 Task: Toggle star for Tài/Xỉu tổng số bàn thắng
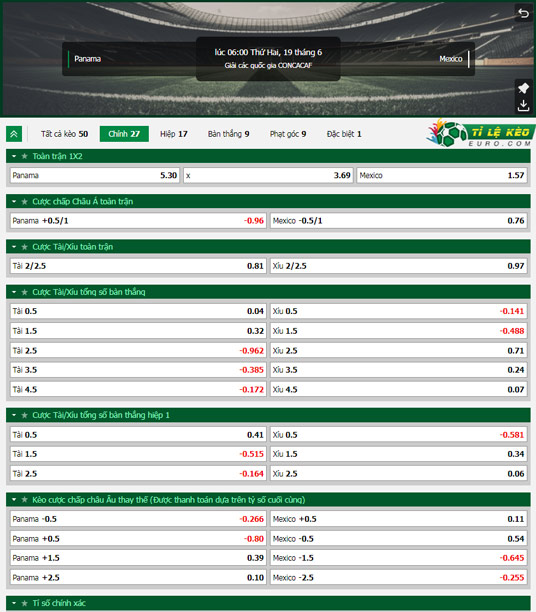[x=25, y=292]
